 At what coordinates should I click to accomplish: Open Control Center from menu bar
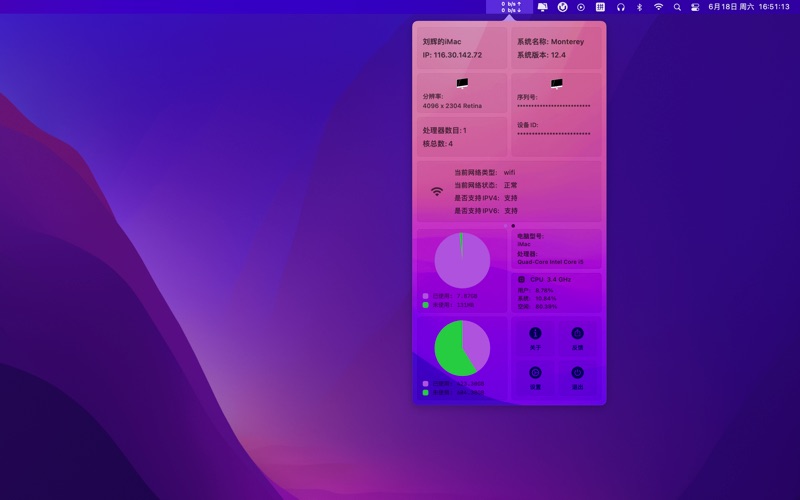[696, 7]
